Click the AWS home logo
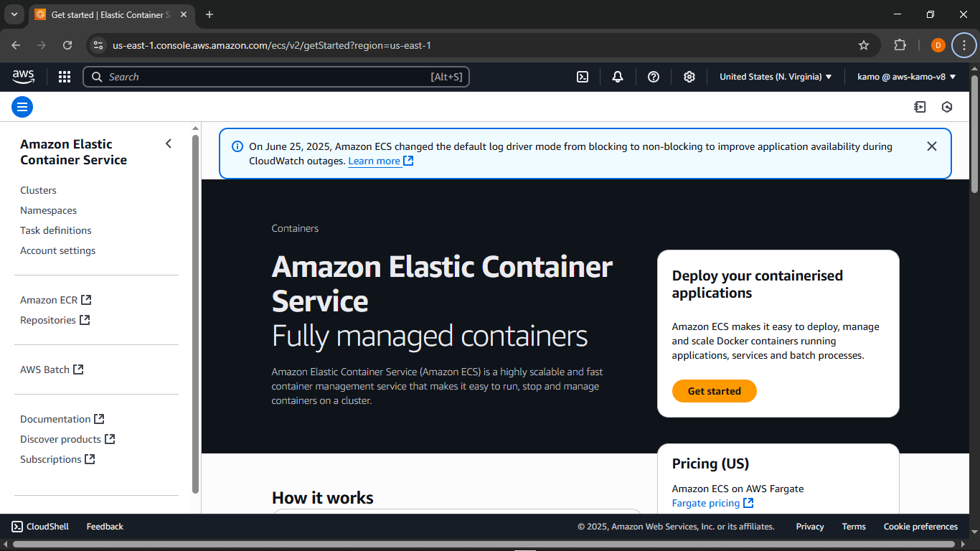980x551 pixels. point(22,77)
